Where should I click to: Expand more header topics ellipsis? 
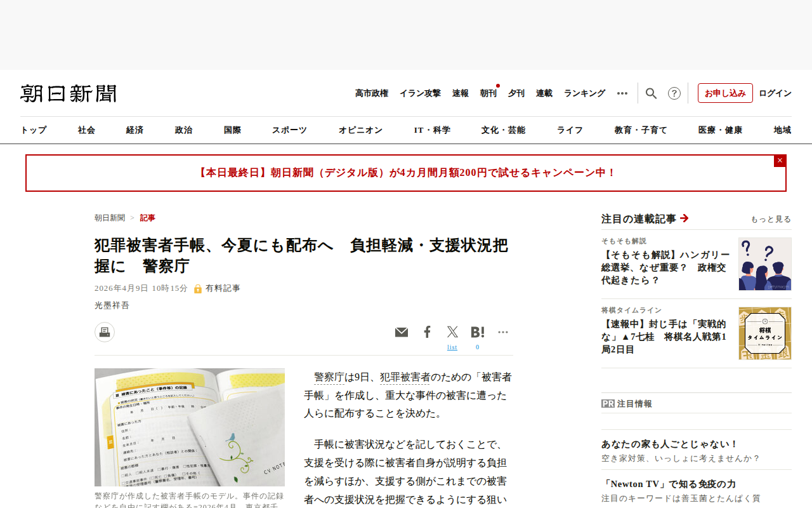pyautogui.click(x=622, y=93)
